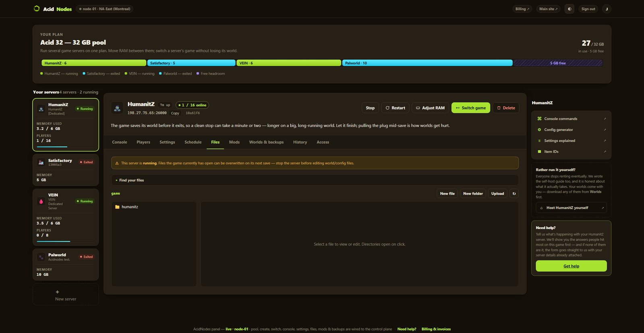The height and width of the screenshot is (333, 644).
Task: Switch to the Console tab
Action: tap(120, 142)
